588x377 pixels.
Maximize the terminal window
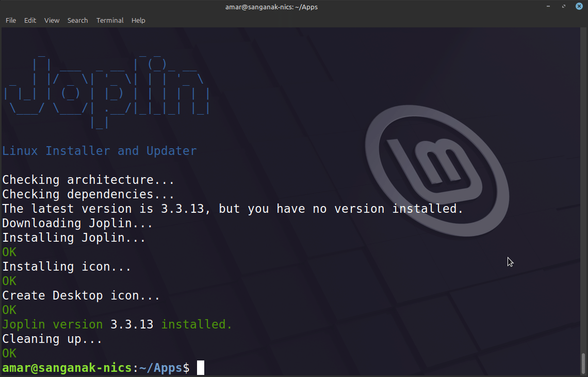tap(564, 6)
